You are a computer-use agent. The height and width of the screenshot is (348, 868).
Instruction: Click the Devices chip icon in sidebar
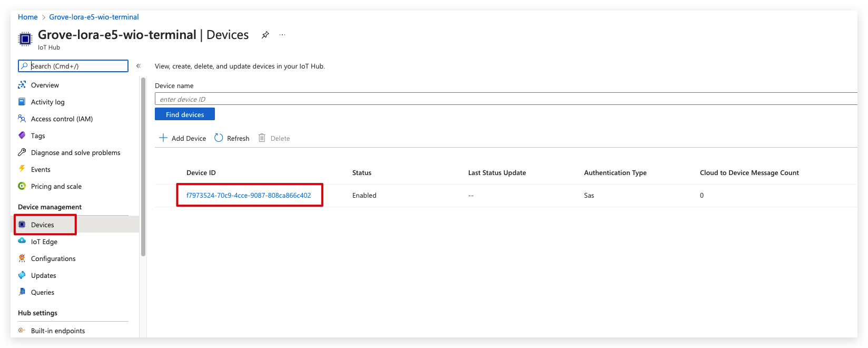click(22, 225)
